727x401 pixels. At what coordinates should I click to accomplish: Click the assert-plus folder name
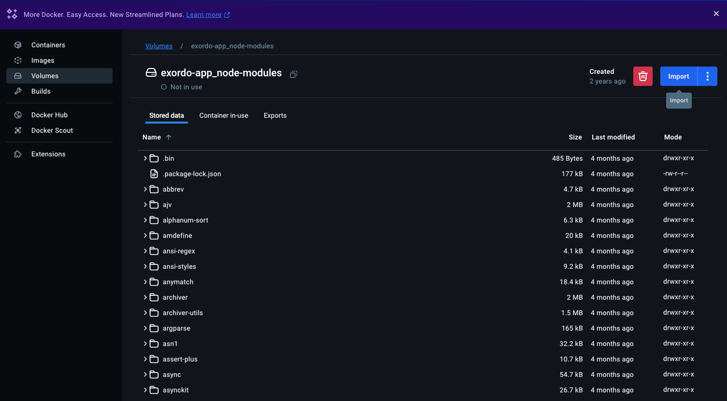coord(180,359)
